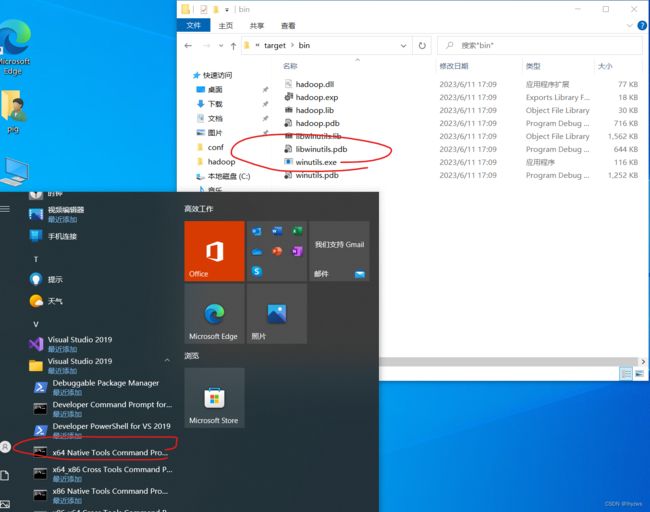
Task: Open Microsoft Store tile
Action: tap(214, 398)
